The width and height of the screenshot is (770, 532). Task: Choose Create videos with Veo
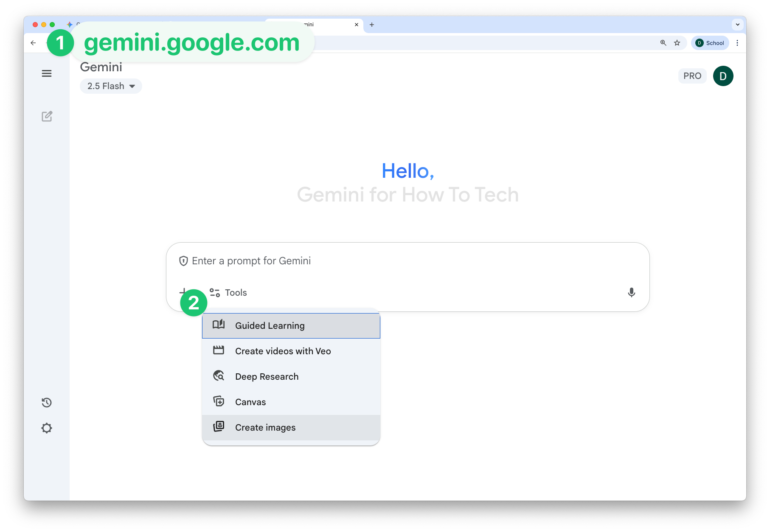point(283,351)
